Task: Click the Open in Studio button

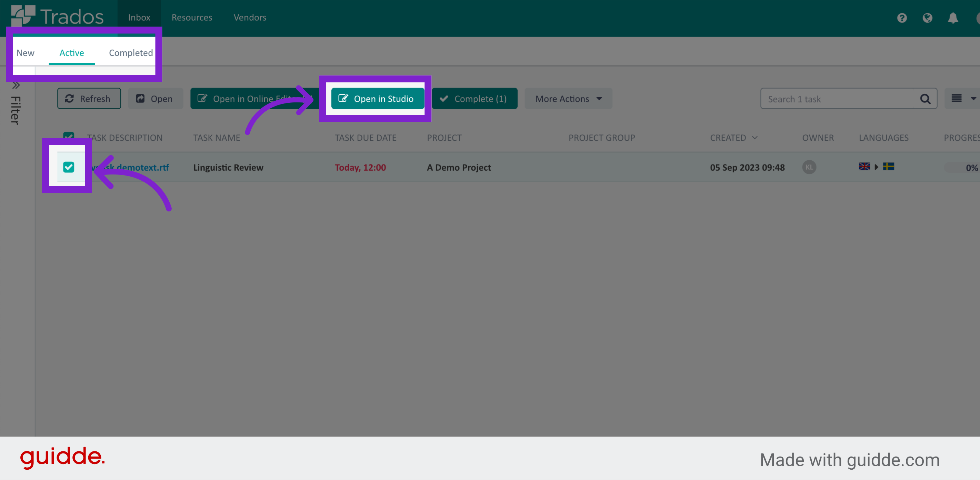Action: 377,99
